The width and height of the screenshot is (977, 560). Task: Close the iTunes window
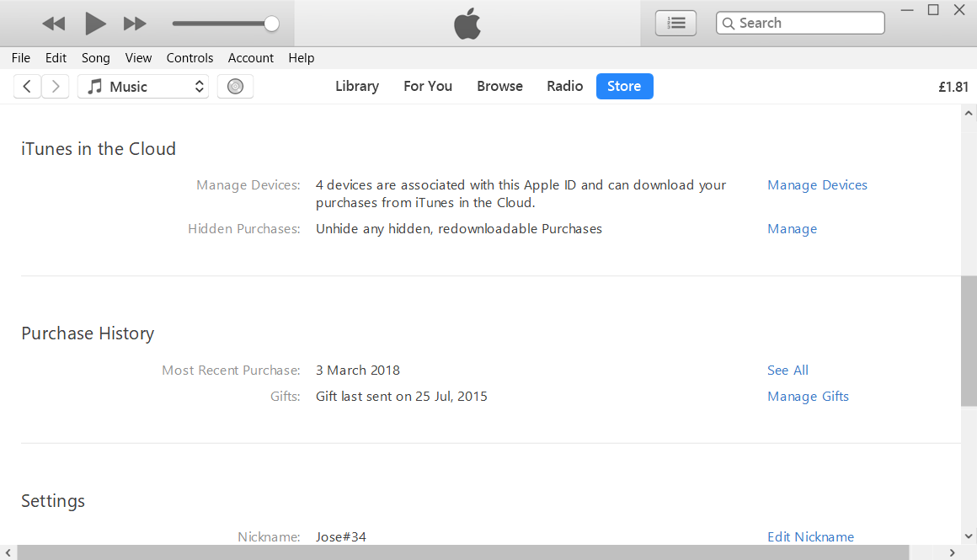point(959,10)
